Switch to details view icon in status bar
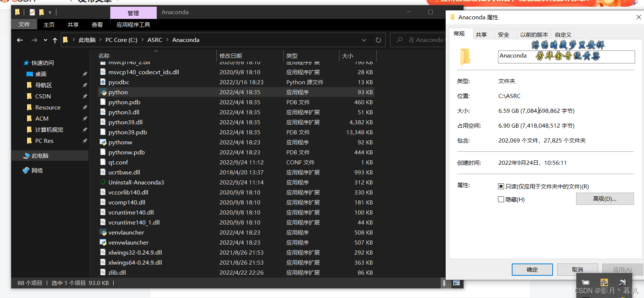This screenshot has width=644, height=298. point(444,283)
